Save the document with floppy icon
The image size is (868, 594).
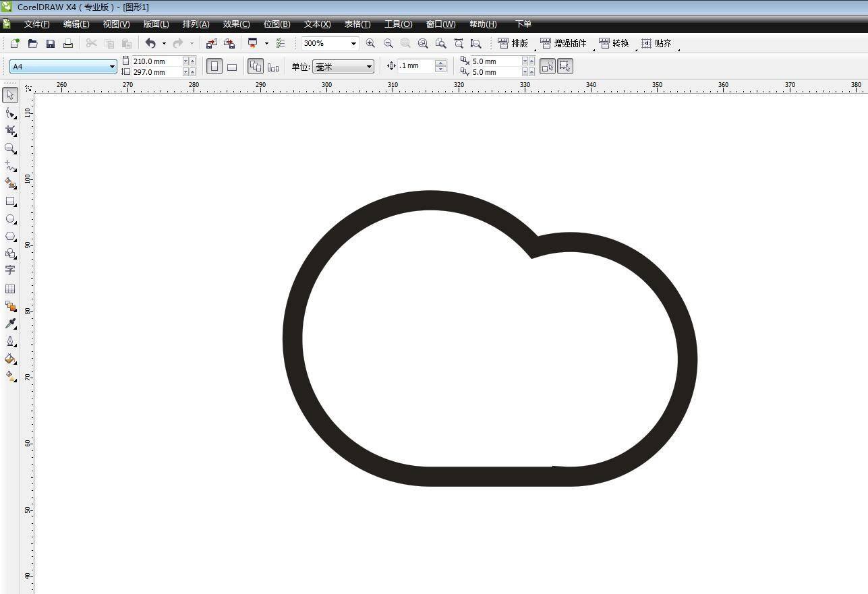[x=50, y=43]
